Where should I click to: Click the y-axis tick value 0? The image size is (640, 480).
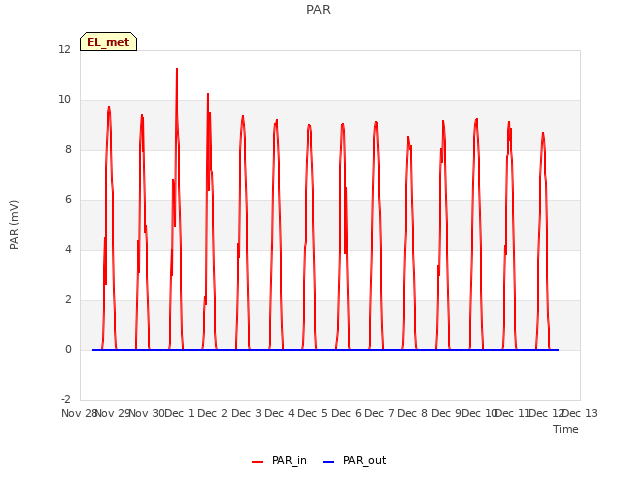click(68, 349)
